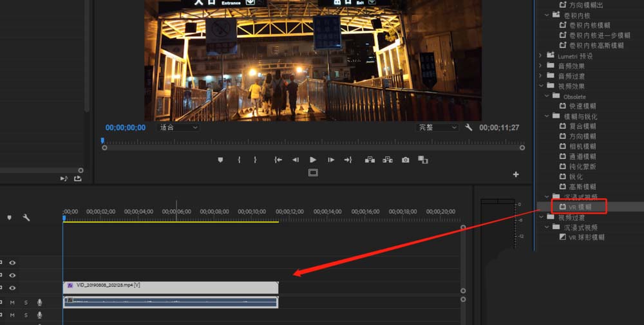Image resolution: width=644 pixels, height=325 pixels.
Task: Open the 完整 playback resolution dropdown
Action: (437, 127)
